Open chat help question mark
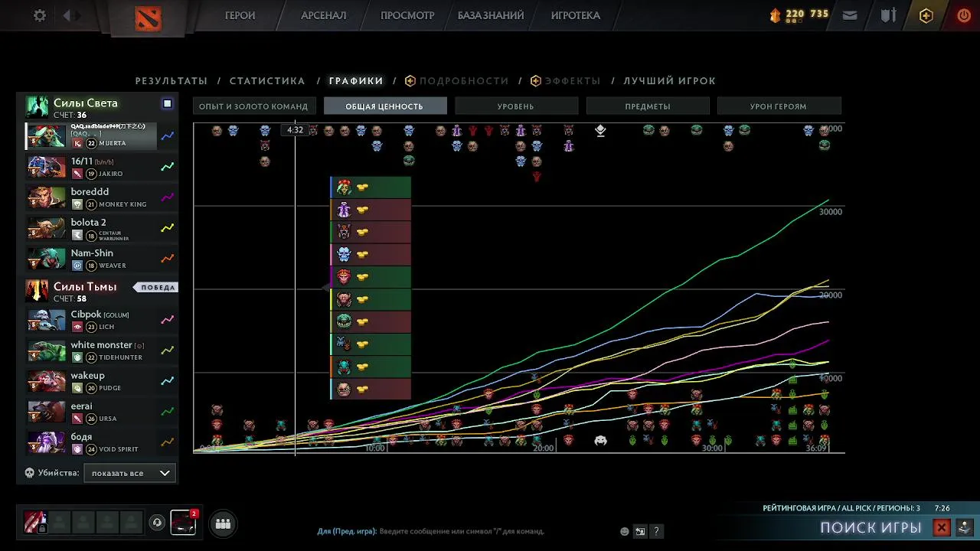 pos(656,531)
